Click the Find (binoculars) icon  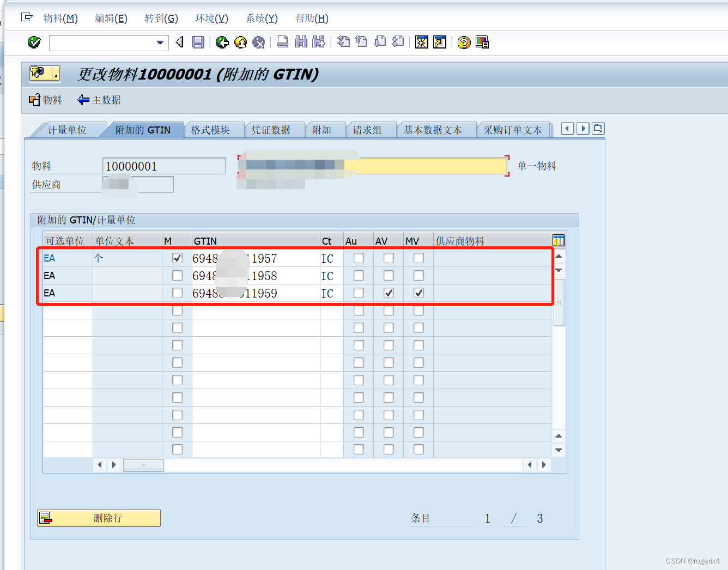pos(300,42)
